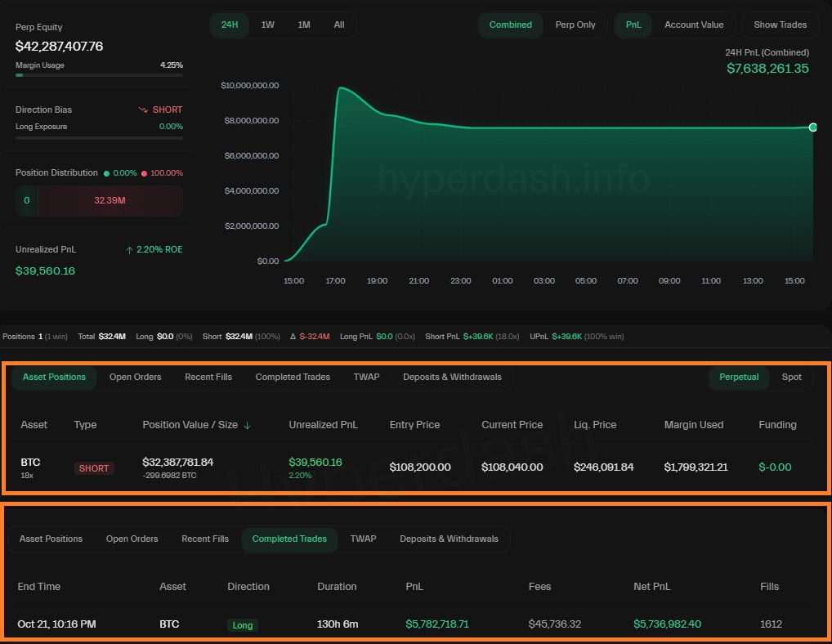Click the SHORT direction bias arrow icon

coord(143,110)
